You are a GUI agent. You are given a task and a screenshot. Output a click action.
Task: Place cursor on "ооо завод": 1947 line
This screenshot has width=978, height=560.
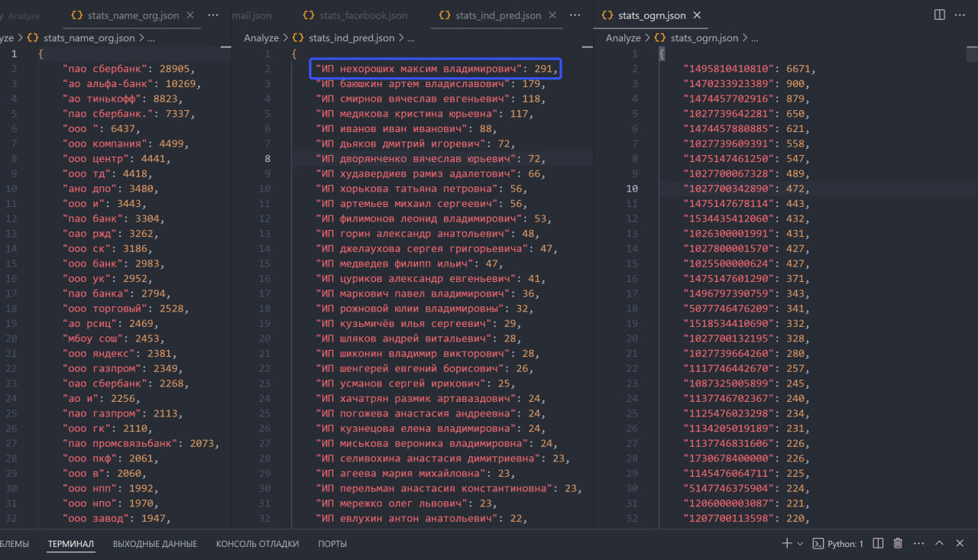(117, 519)
